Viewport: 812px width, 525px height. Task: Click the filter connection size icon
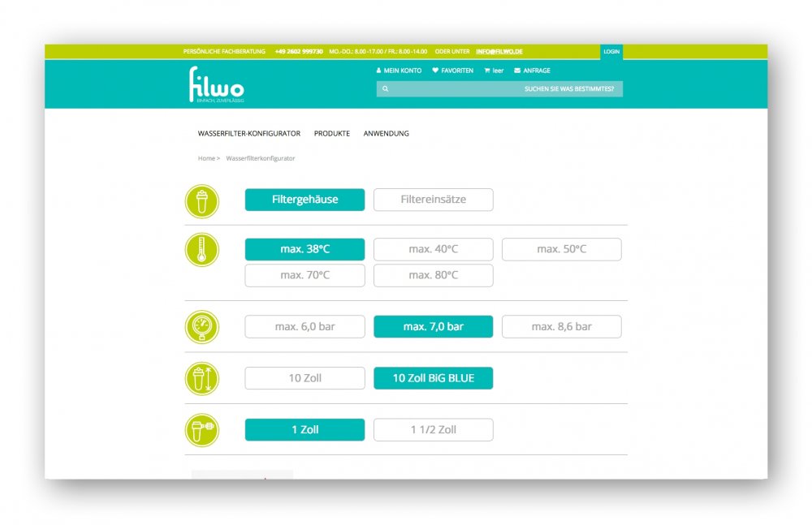click(x=201, y=430)
